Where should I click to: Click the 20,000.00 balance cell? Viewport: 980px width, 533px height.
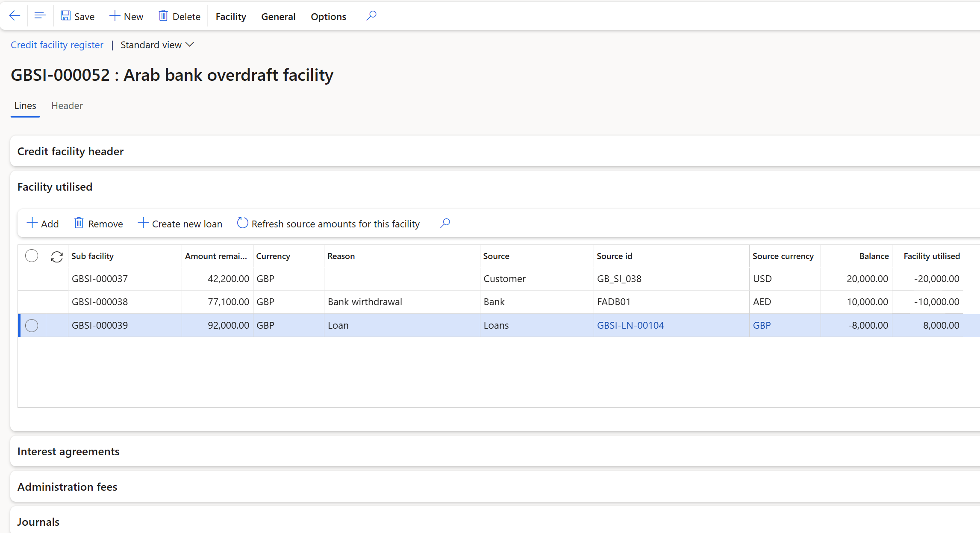[x=856, y=279]
